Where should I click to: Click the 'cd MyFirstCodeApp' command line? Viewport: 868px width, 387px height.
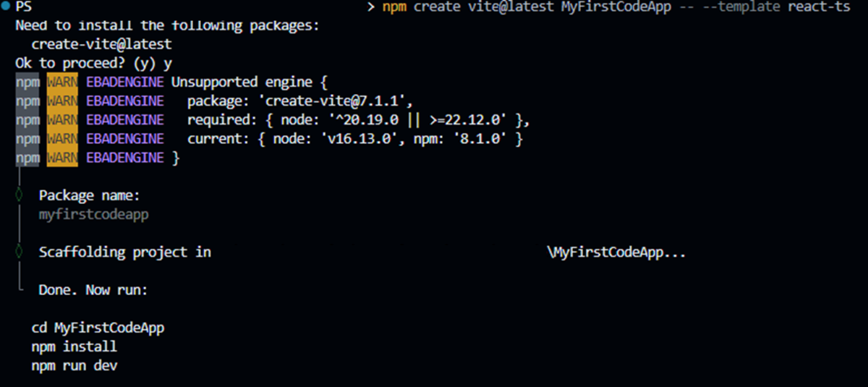coord(98,328)
